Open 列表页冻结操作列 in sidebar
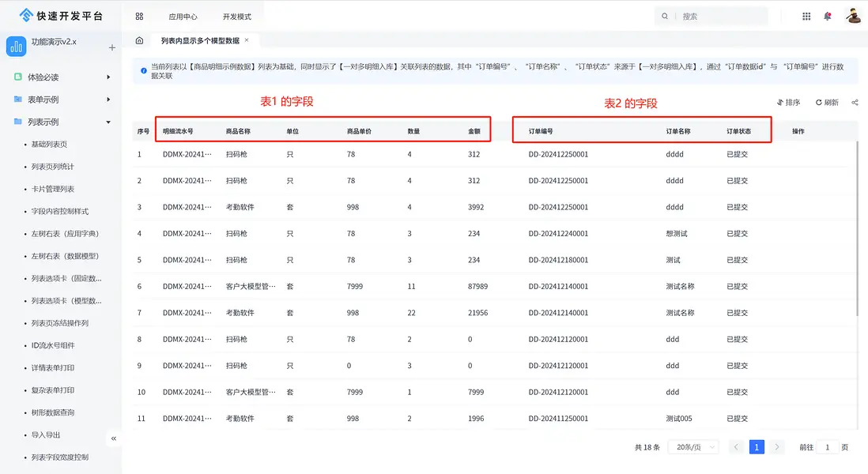 [x=60, y=323]
